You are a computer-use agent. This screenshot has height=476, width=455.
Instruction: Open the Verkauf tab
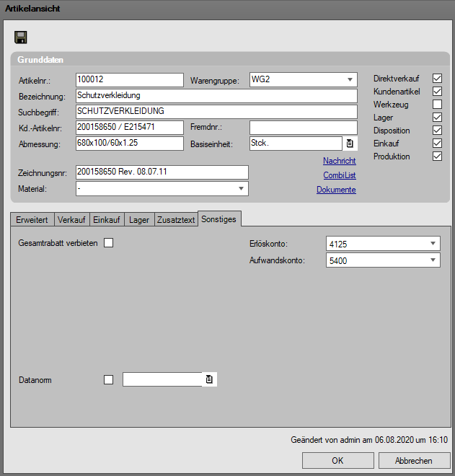tap(71, 219)
